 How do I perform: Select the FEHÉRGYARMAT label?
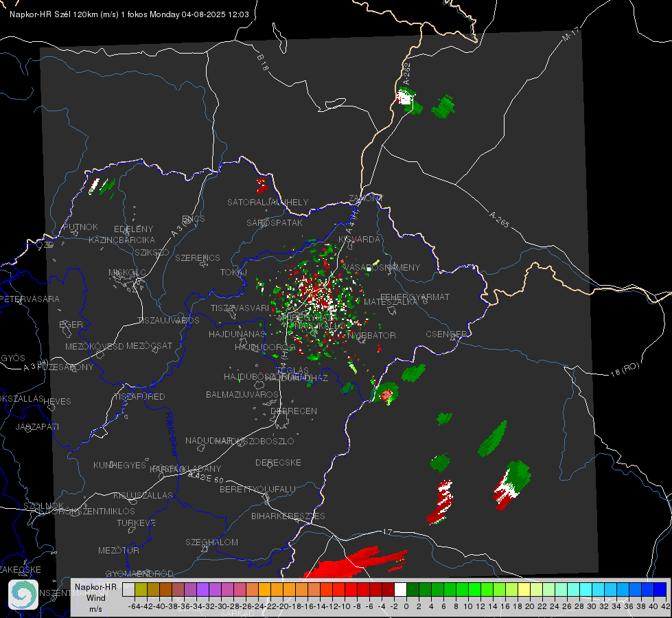pyautogui.click(x=415, y=297)
